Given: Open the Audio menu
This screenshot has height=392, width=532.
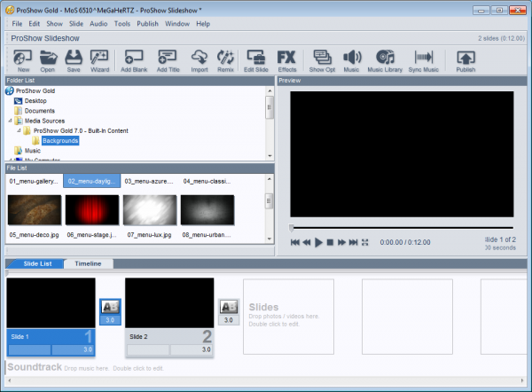Looking at the screenshot, I should (98, 24).
